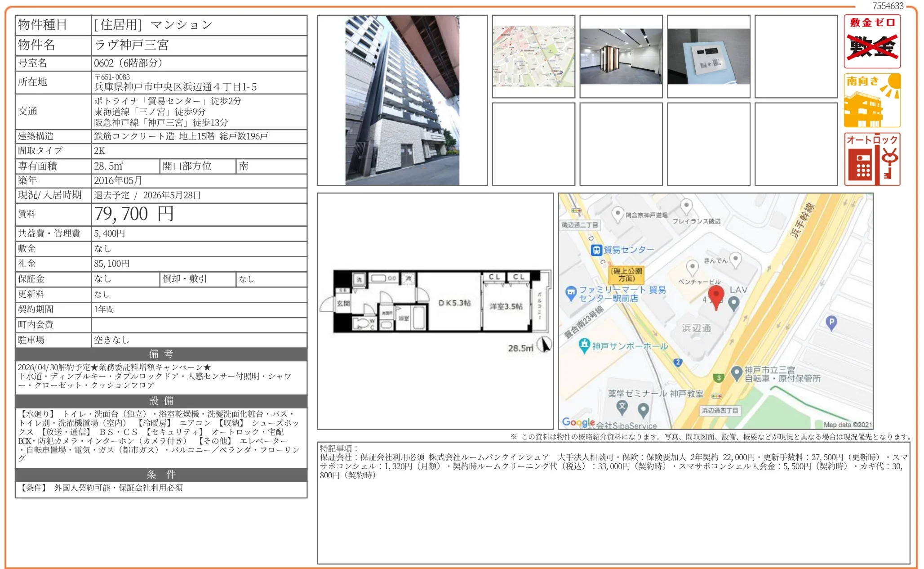Click the Google logo on map

[578, 422]
